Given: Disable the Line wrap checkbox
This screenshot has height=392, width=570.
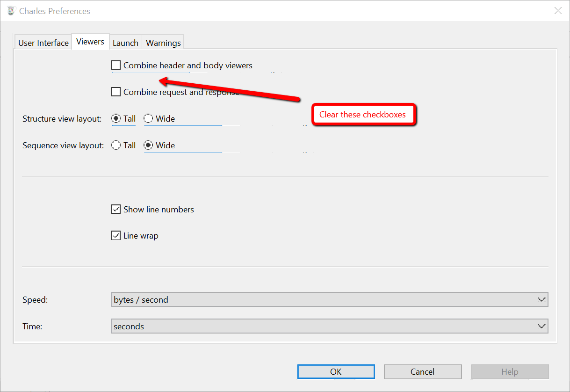Looking at the screenshot, I should click(116, 236).
